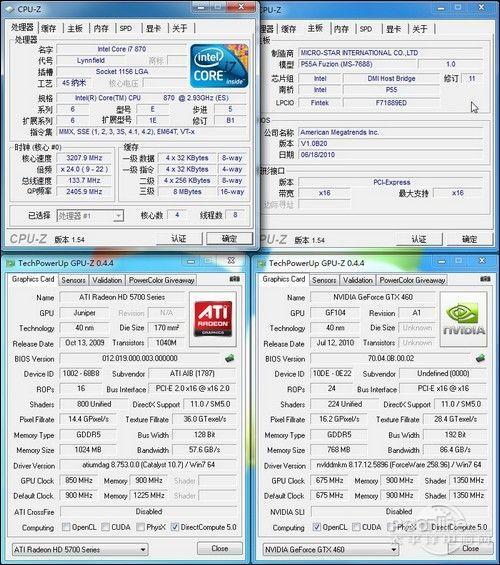Click the GPU-Z title bar icon of NVIDIA window
The height and width of the screenshot is (565, 500).
262,264
